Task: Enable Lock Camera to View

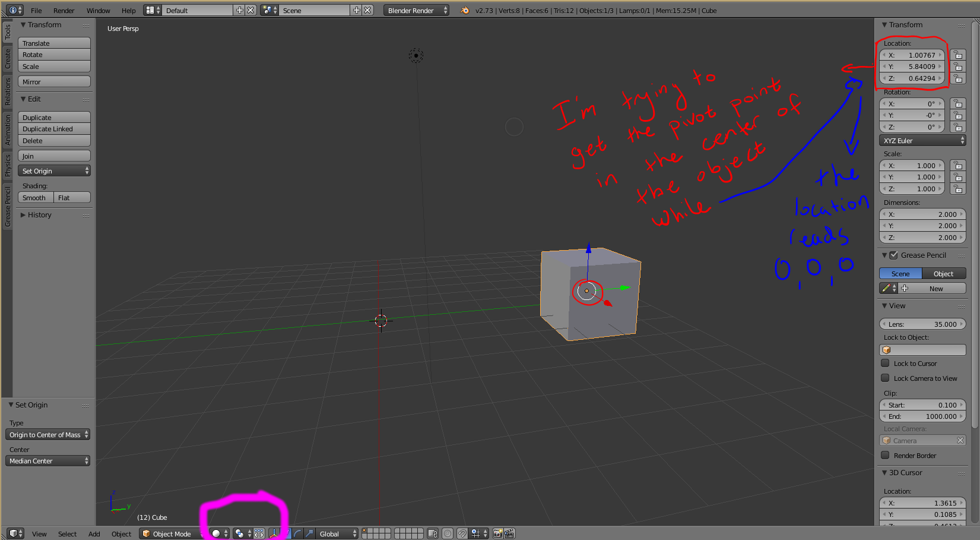Action: tap(885, 378)
